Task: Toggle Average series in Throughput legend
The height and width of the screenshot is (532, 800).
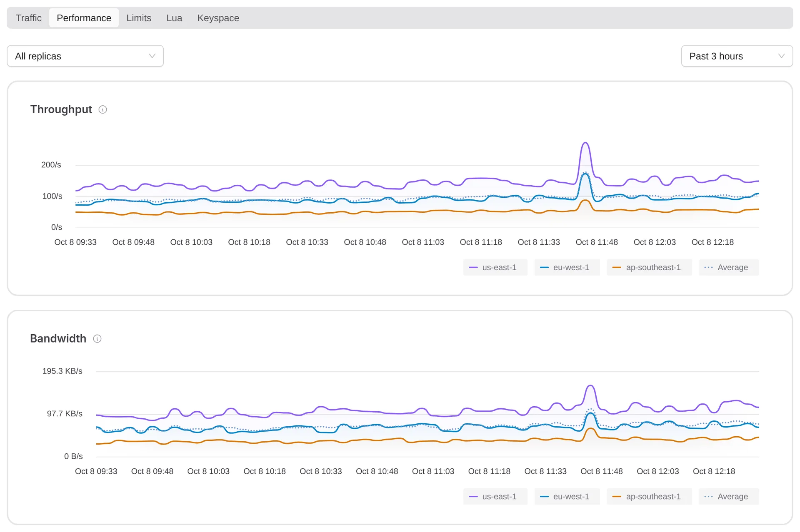Action: click(729, 267)
